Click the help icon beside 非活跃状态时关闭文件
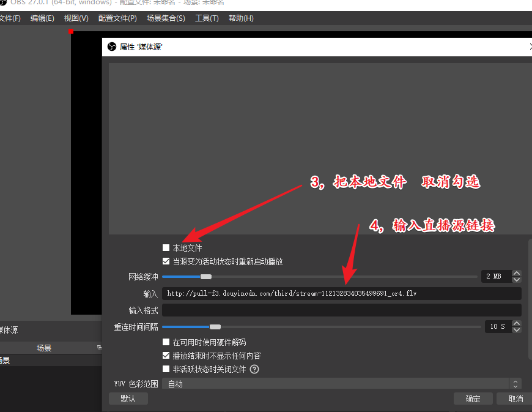Image resolution: width=532 pixels, height=412 pixels. coord(254,369)
